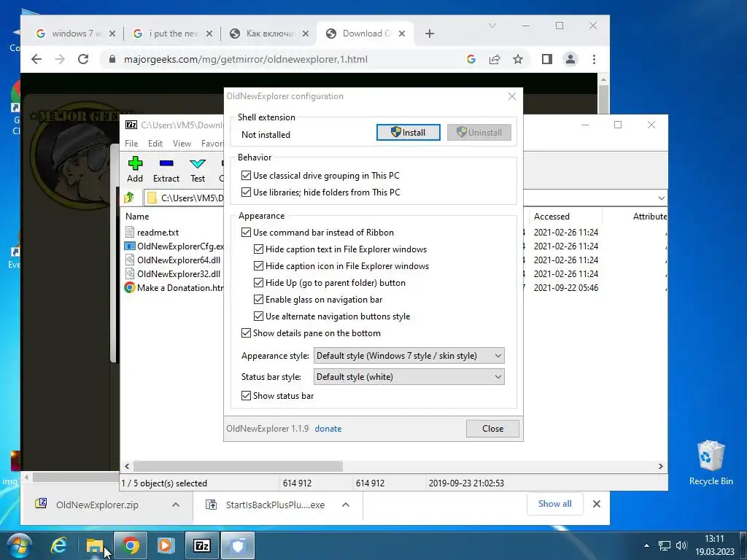Click the 7-Zip Extract toolbar icon

click(166, 164)
